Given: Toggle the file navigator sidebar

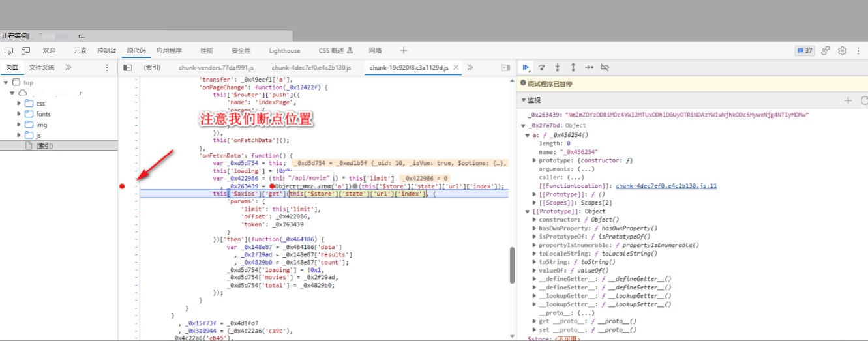Looking at the screenshot, I should (128, 67).
